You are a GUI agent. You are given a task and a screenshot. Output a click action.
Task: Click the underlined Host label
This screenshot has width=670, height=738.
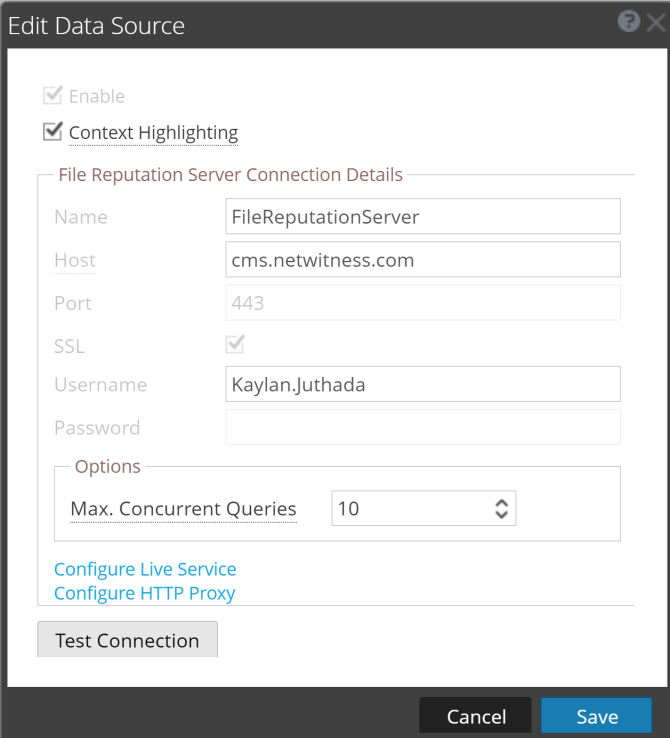[75, 260]
